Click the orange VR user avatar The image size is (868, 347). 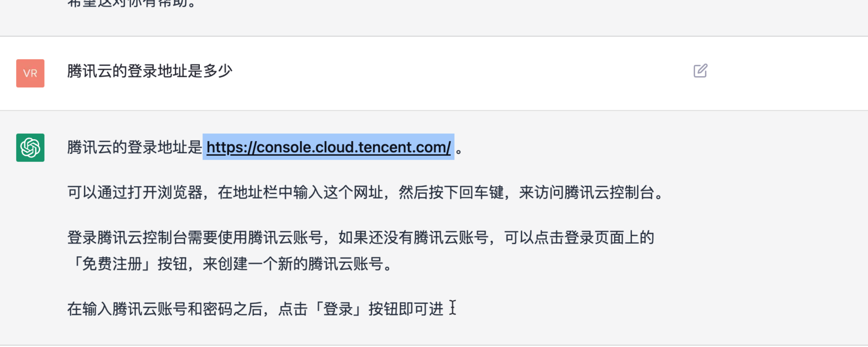[30, 73]
